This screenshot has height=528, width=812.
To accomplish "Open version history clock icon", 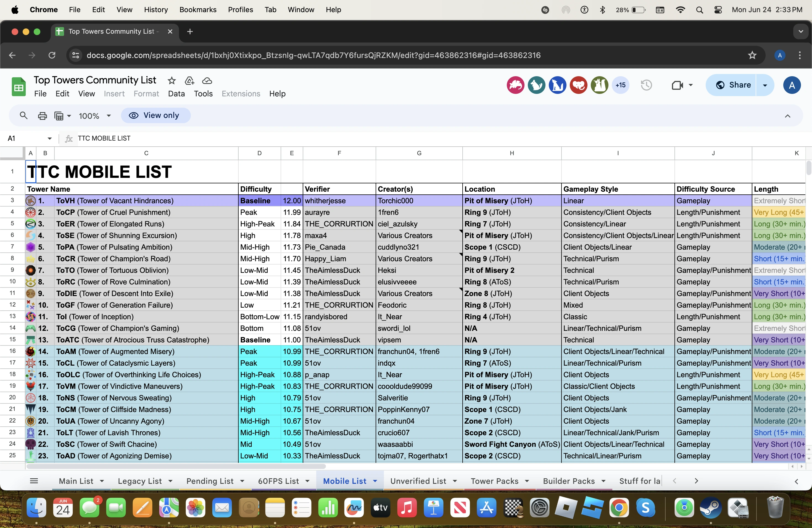I will [x=646, y=85].
